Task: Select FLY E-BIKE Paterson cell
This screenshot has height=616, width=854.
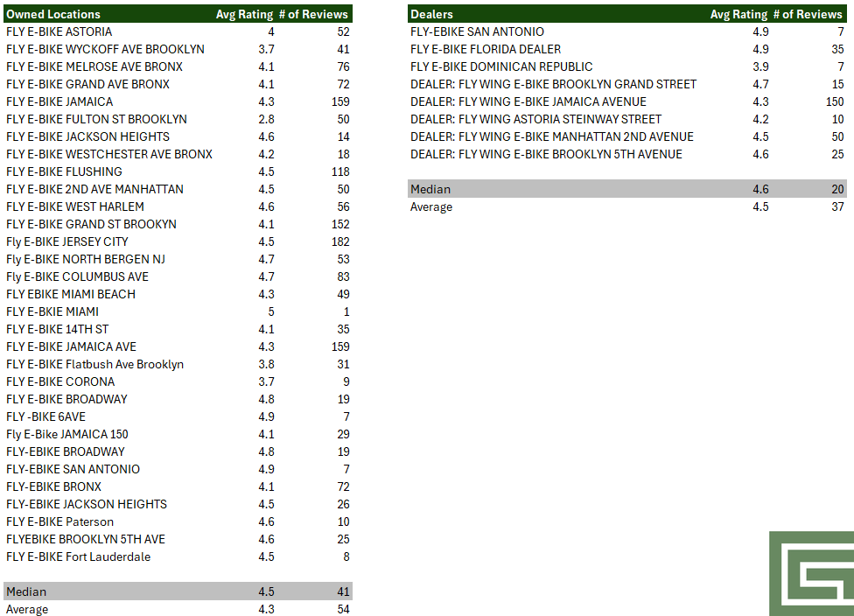Action: coord(59,521)
